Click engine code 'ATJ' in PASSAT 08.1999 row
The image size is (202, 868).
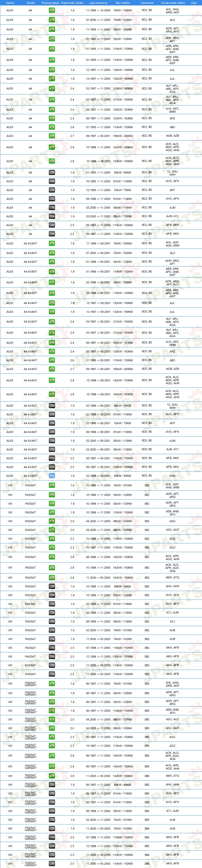tap(172, 621)
